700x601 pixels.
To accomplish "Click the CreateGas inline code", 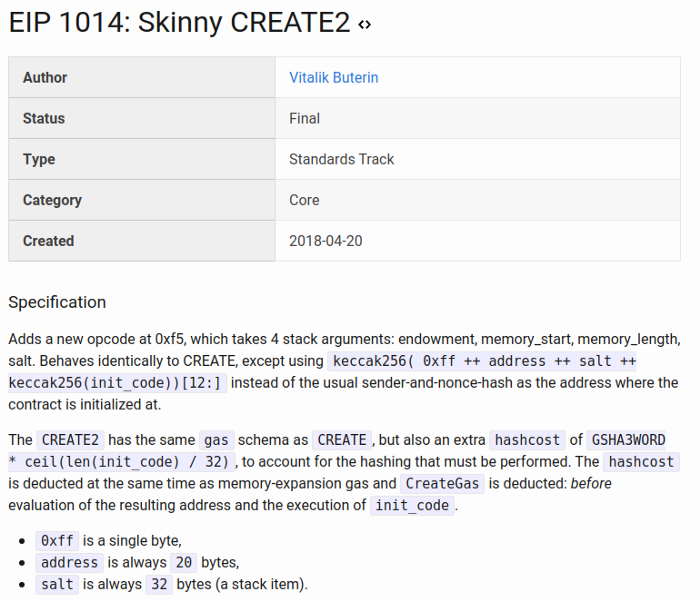I will pos(443,483).
